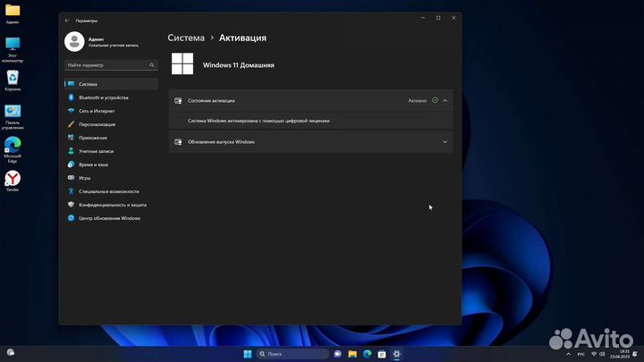Click the digital license activation text
The width and height of the screenshot is (644, 362).
pyautogui.click(x=258, y=121)
